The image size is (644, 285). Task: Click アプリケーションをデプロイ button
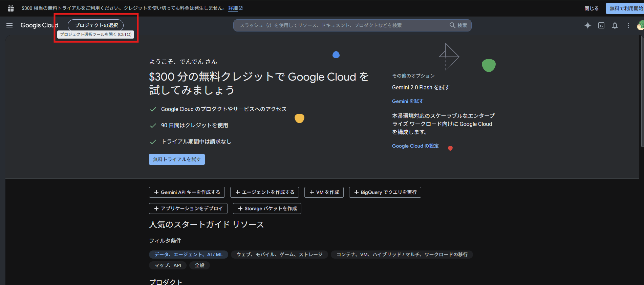188,209
